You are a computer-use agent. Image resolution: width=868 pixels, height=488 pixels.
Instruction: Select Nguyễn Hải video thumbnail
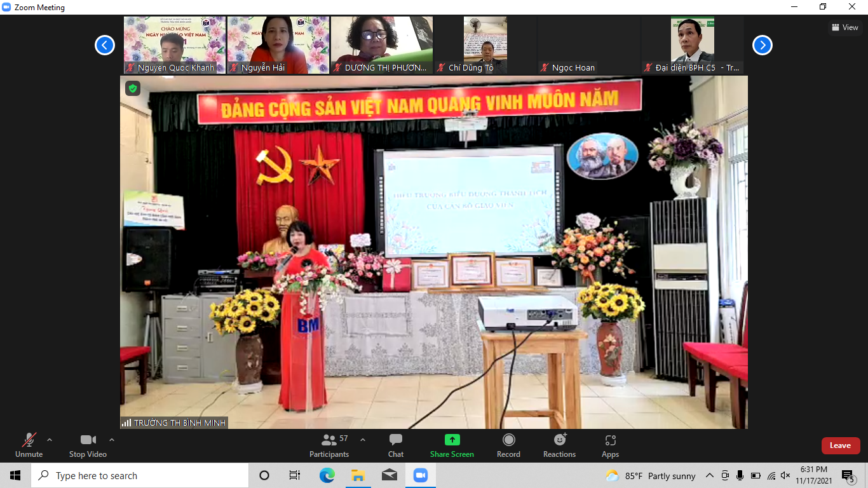(x=278, y=45)
